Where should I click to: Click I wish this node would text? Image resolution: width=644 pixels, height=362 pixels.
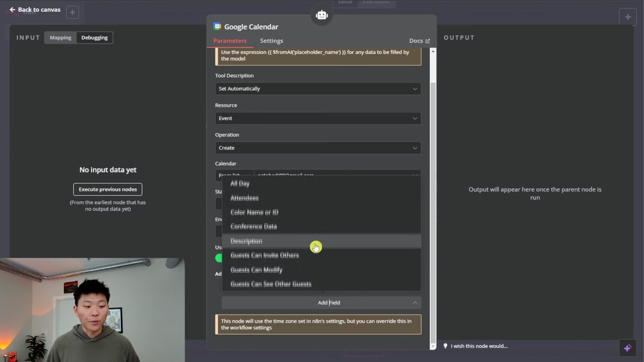pos(479,346)
